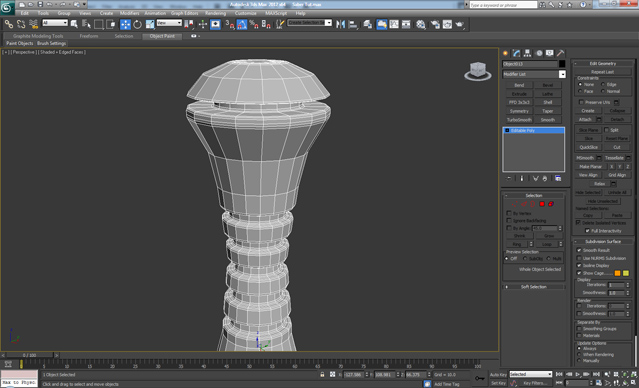The height and width of the screenshot is (388, 639).
Task: Open the selection filter All dropdown
Action: point(55,23)
